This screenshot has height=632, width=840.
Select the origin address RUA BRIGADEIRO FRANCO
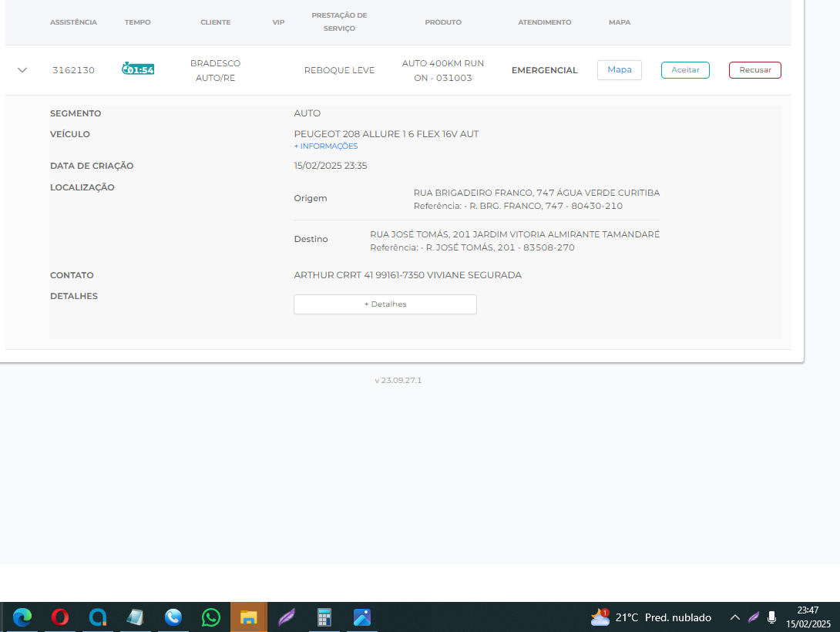pyautogui.click(x=537, y=193)
